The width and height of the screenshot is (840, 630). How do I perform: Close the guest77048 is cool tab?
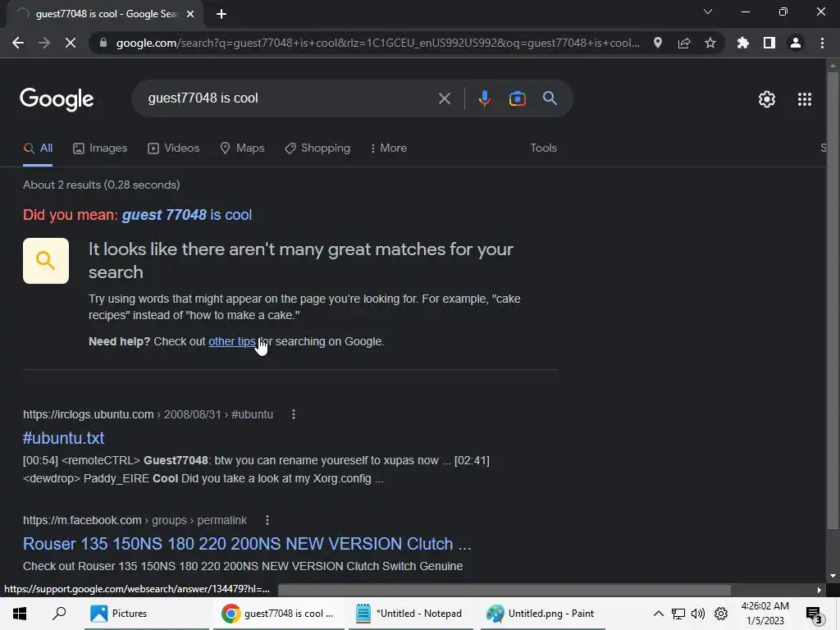point(190,14)
